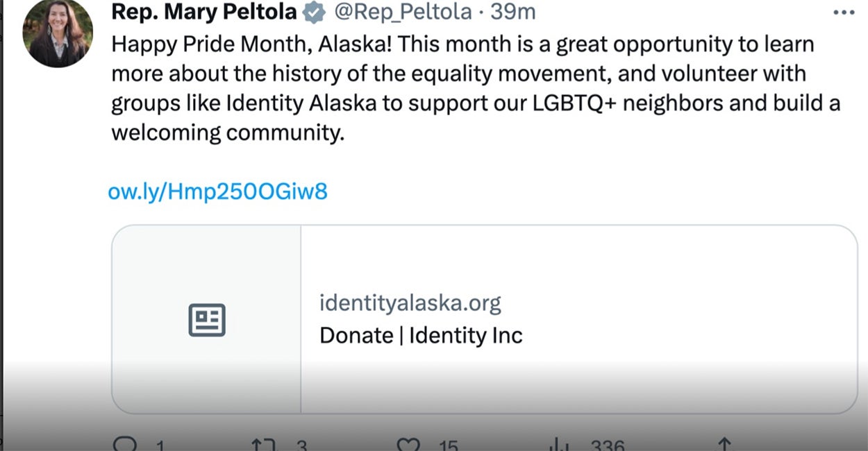Click the blue verified badge
868x451 pixels.
coord(314,12)
